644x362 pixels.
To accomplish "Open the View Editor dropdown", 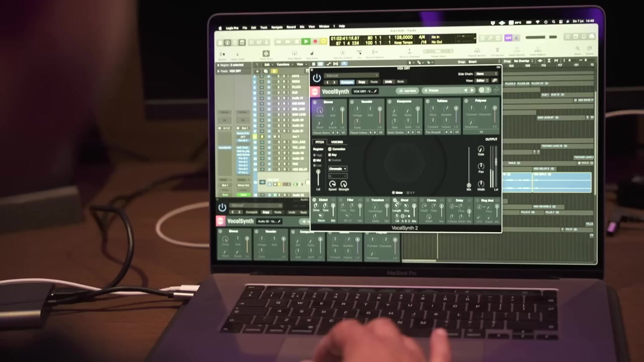I will [482, 80].
